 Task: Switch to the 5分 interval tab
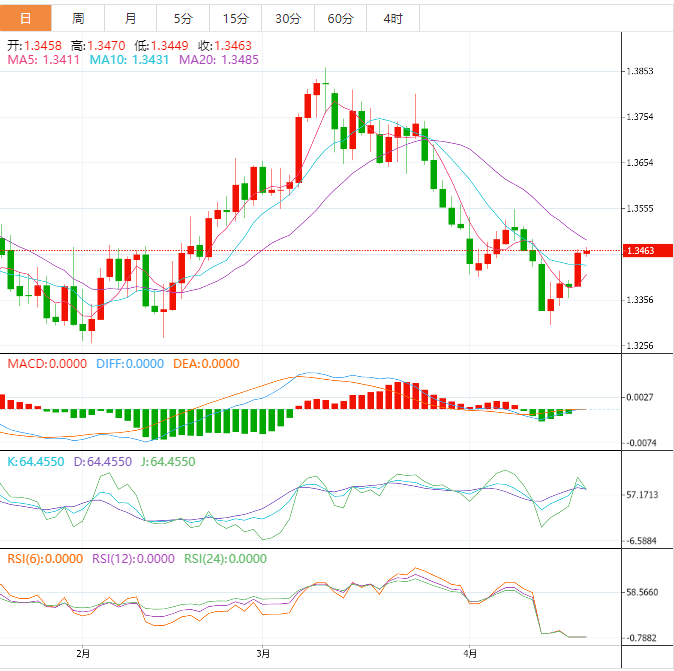click(x=183, y=18)
